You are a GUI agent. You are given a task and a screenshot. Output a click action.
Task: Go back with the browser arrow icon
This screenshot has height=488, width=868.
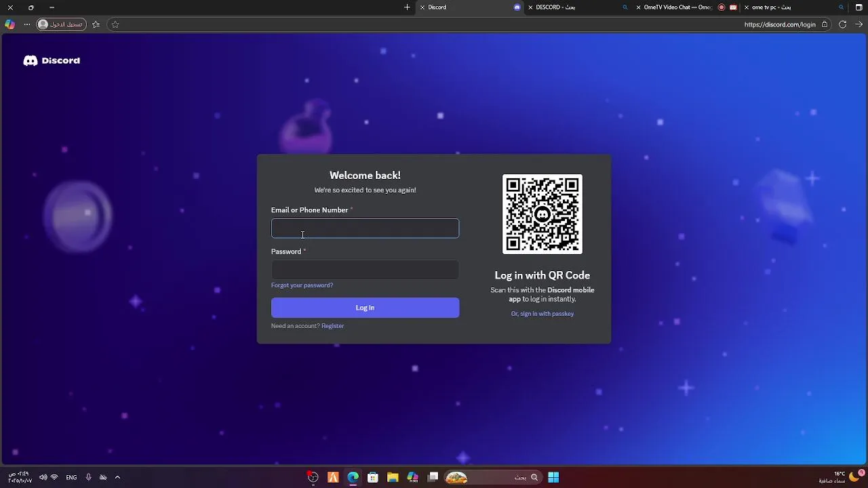pos(859,24)
